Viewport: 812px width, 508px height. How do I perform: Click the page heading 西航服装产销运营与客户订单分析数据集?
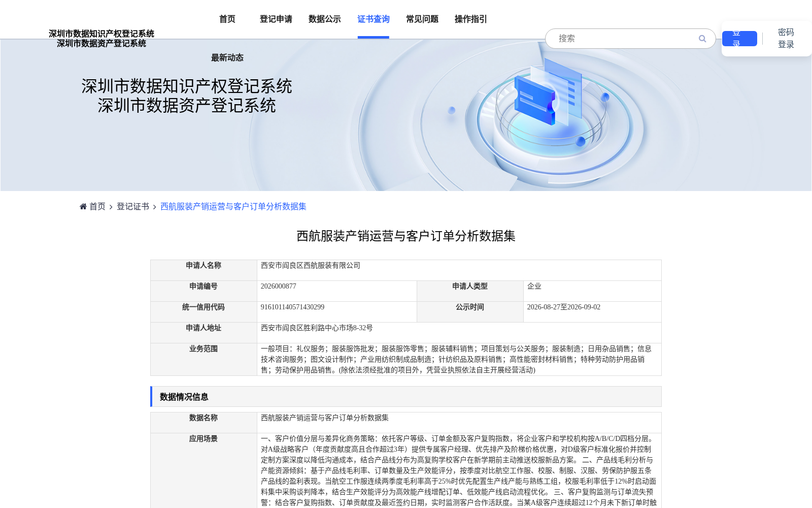tap(406, 236)
